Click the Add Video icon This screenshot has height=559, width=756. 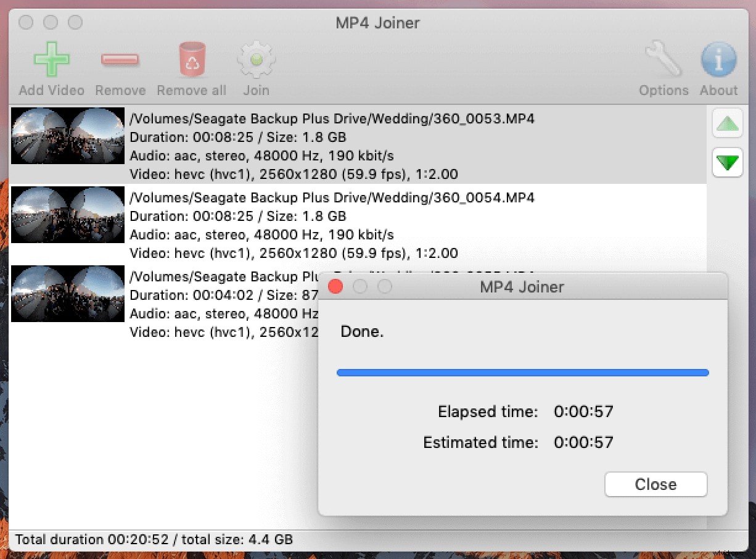(51, 60)
